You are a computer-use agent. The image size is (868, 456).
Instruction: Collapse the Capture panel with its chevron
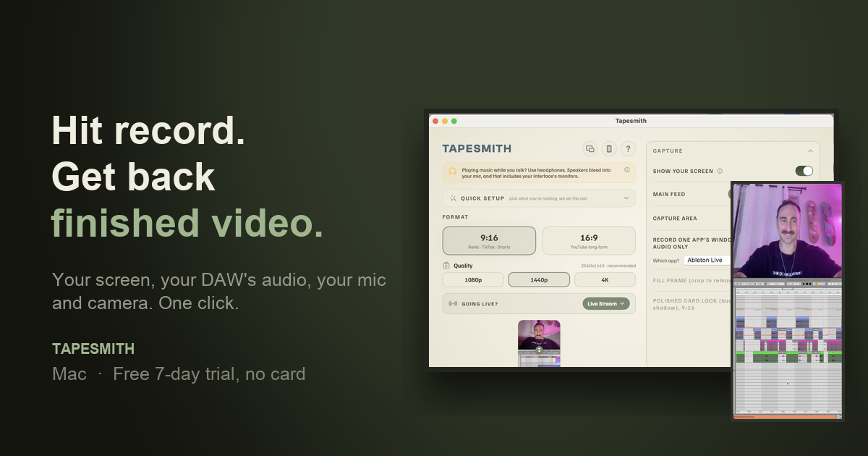(x=810, y=151)
